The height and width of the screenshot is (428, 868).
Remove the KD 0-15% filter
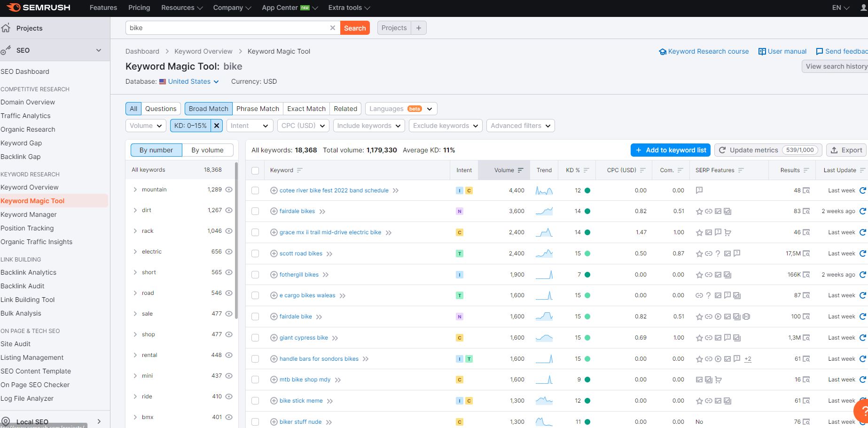tap(217, 126)
